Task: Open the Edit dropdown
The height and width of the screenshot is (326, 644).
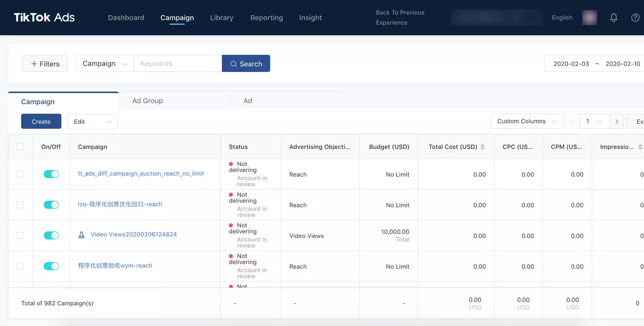Action: (93, 122)
